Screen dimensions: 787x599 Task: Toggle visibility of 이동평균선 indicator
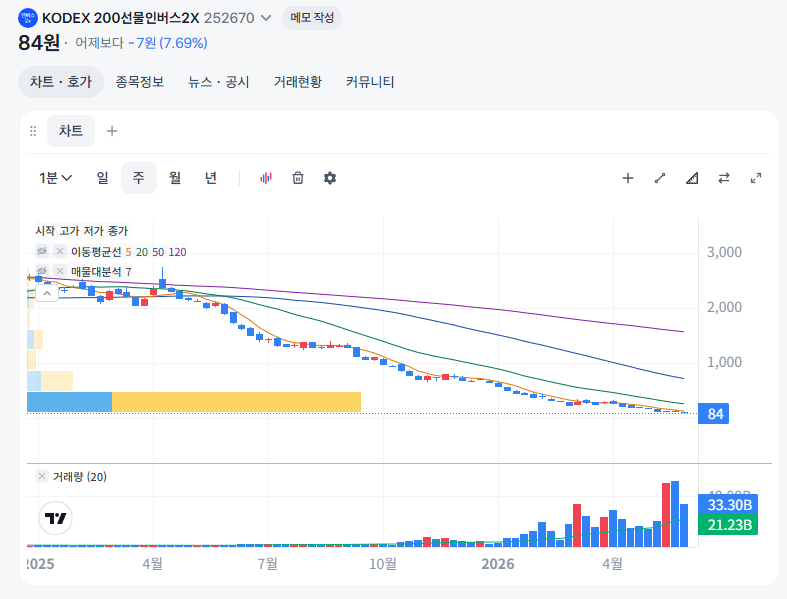coord(42,251)
